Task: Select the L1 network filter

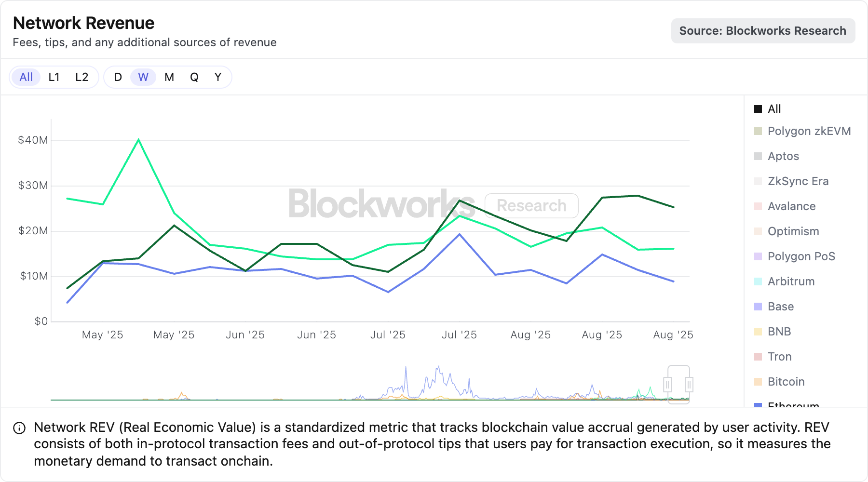Action: pyautogui.click(x=54, y=77)
